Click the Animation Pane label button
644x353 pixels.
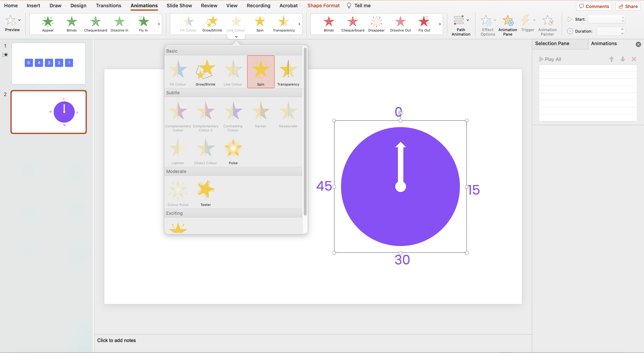pos(508,25)
